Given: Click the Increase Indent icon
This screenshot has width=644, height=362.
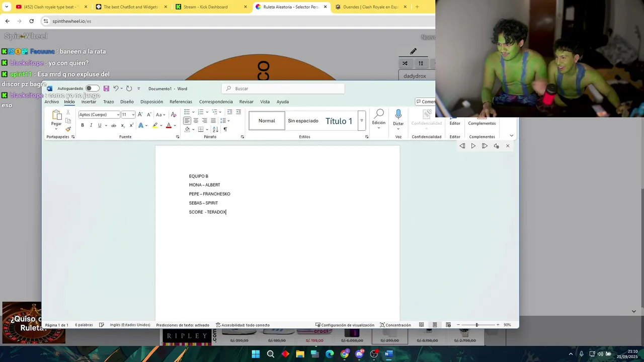Looking at the screenshot, I should pos(238,112).
